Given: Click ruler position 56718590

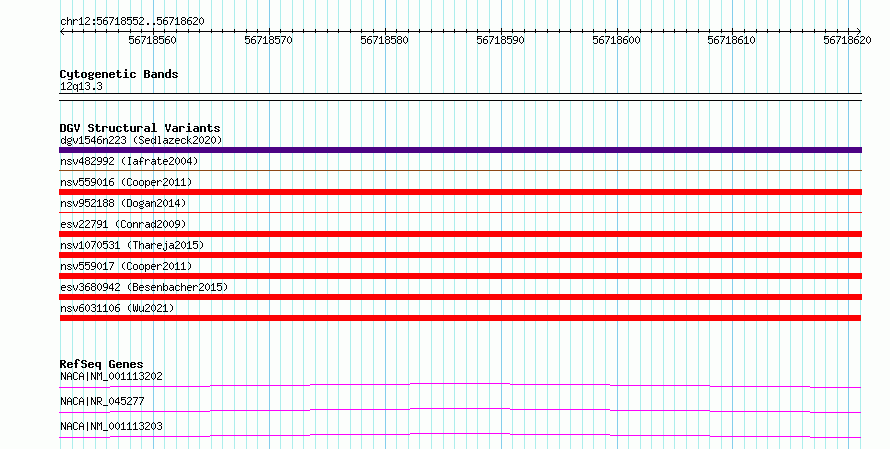Looking at the screenshot, I should tap(500, 40).
